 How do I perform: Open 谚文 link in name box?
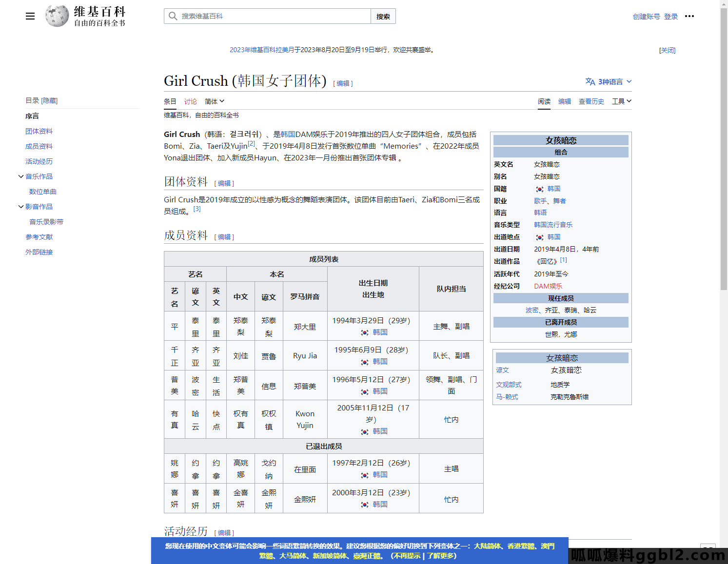pos(503,370)
